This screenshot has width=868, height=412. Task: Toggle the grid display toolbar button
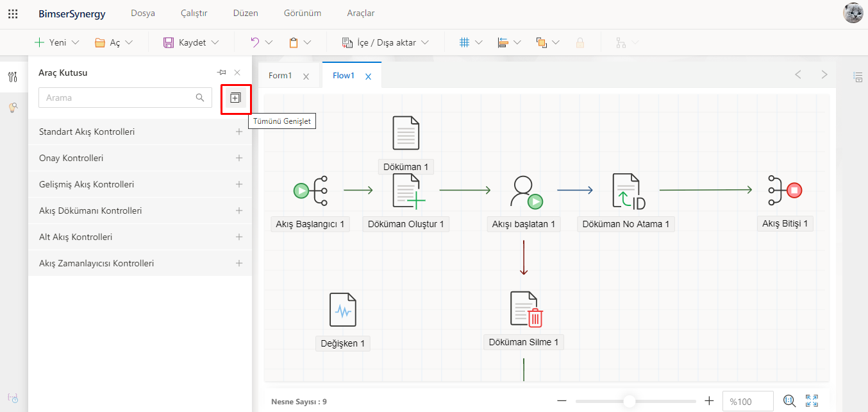464,42
